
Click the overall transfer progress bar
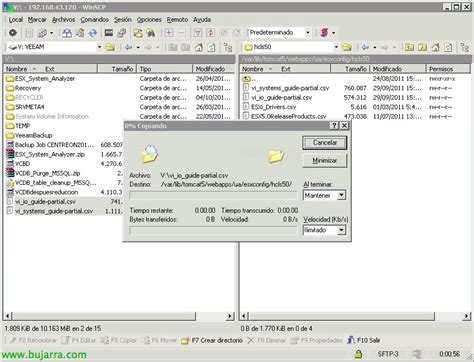tap(213, 230)
